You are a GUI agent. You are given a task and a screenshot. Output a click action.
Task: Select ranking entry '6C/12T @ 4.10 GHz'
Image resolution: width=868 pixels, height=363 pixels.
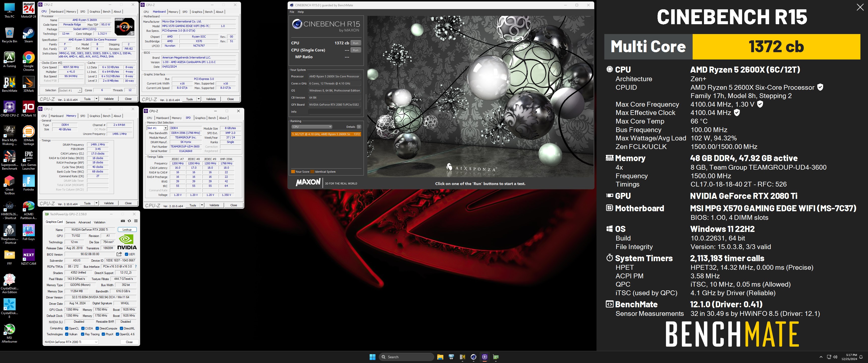(326, 134)
